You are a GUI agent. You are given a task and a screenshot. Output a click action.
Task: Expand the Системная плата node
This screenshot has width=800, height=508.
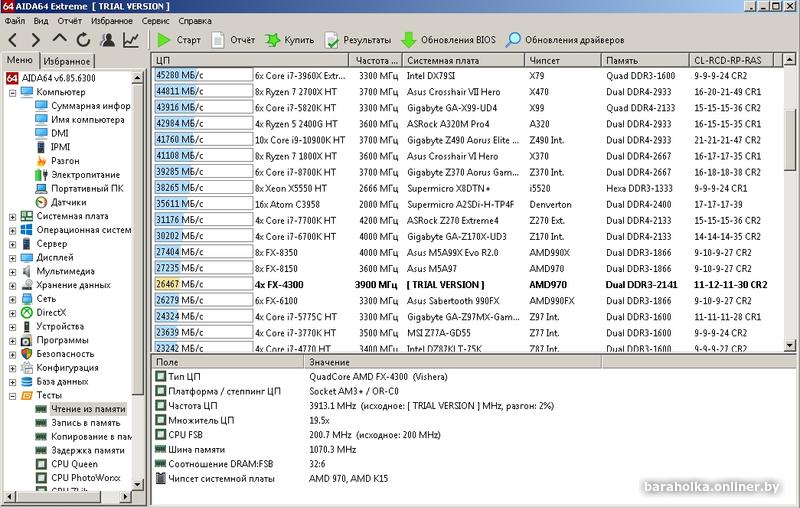point(12,217)
